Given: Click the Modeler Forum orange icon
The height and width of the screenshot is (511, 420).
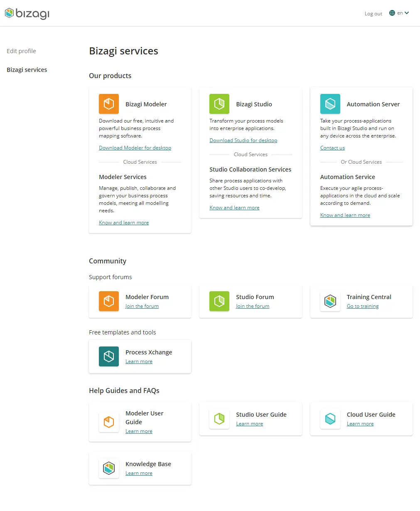Looking at the screenshot, I should tap(109, 301).
